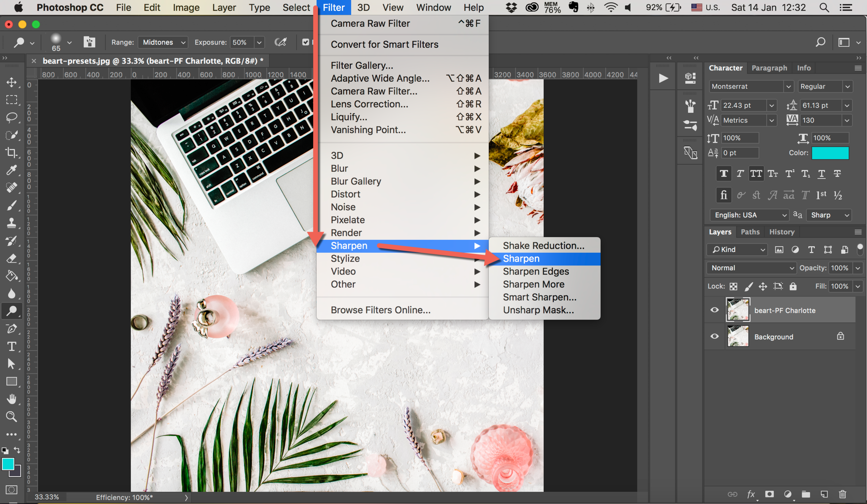Select the Lasso tool

[11, 118]
